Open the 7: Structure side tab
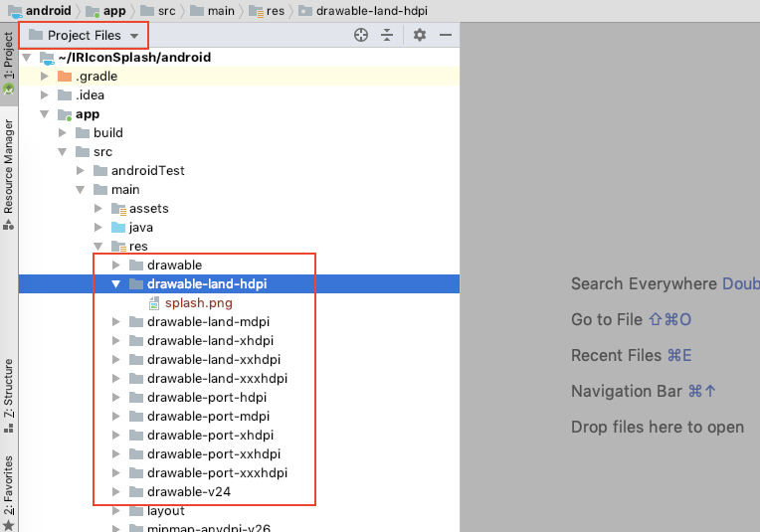Image resolution: width=760 pixels, height=532 pixels. point(9,396)
